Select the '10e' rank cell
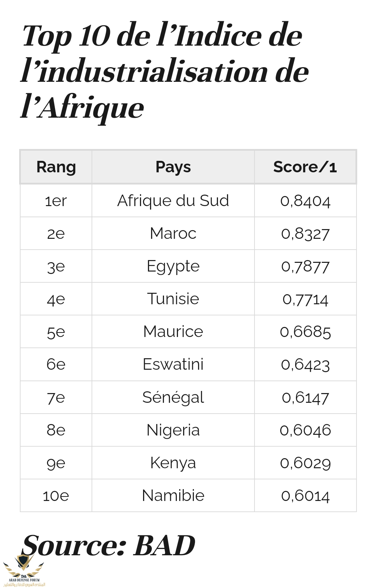This screenshot has height=588, width=376. (56, 496)
